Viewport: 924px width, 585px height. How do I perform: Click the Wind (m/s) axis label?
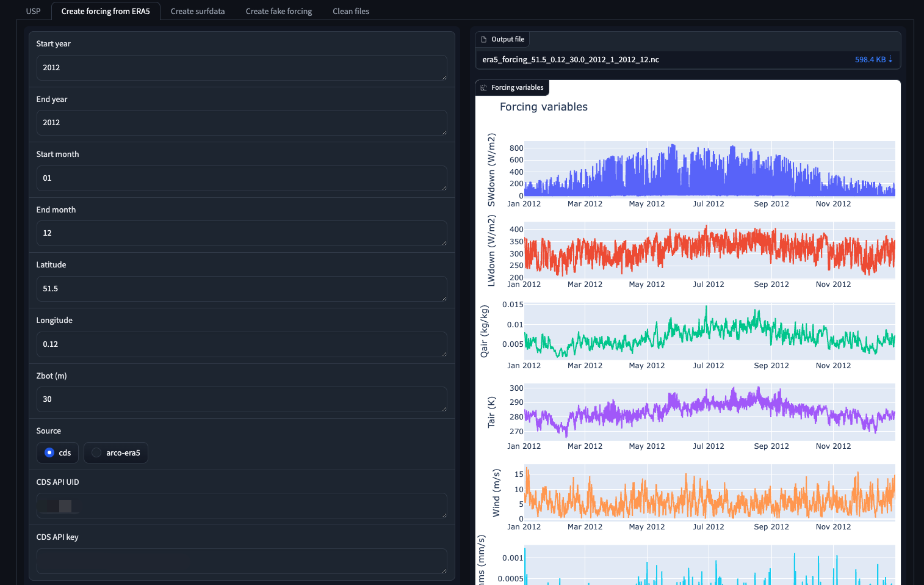(496, 493)
